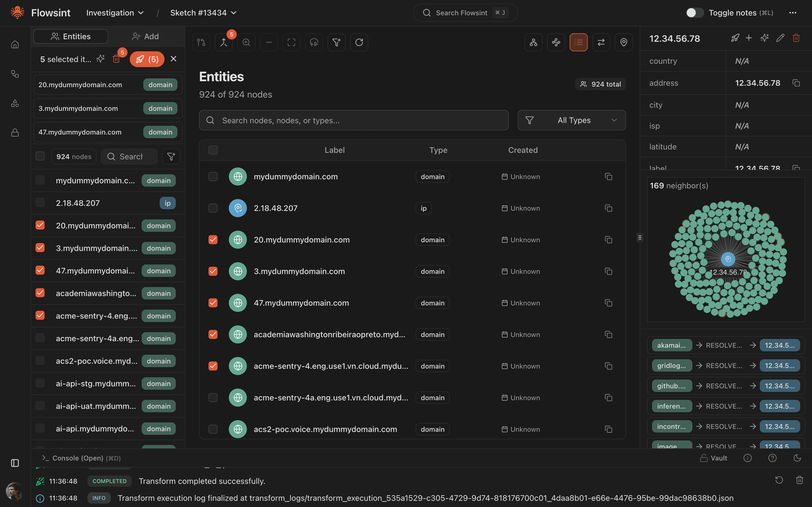Copy the address value 12.34.56.78
Image resolution: width=812 pixels, height=507 pixels.
(x=796, y=83)
